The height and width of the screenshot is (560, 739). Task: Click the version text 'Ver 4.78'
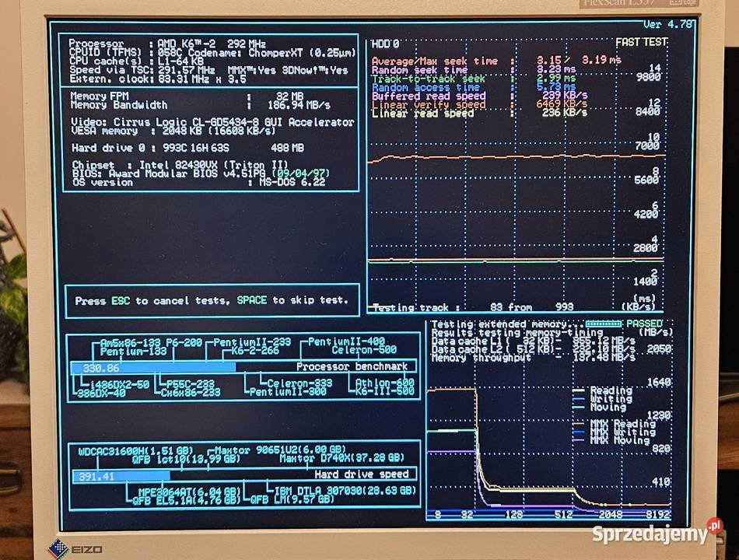[668, 24]
